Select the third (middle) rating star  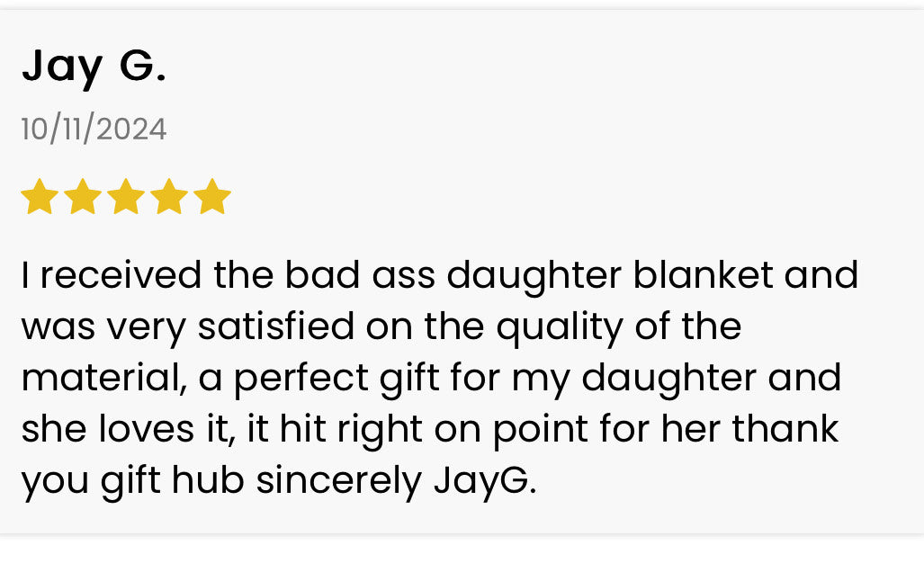click(x=125, y=197)
